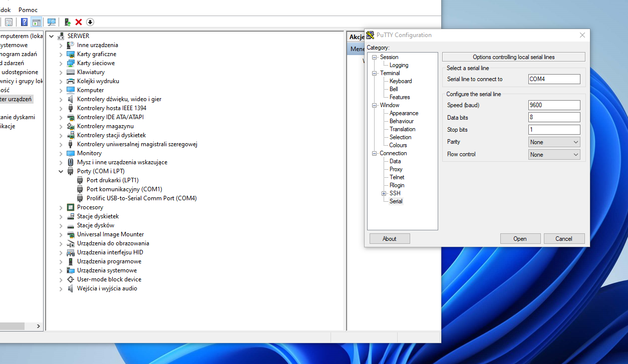Click the About button in PuTTY
The width and height of the screenshot is (628, 364).
coord(390,239)
